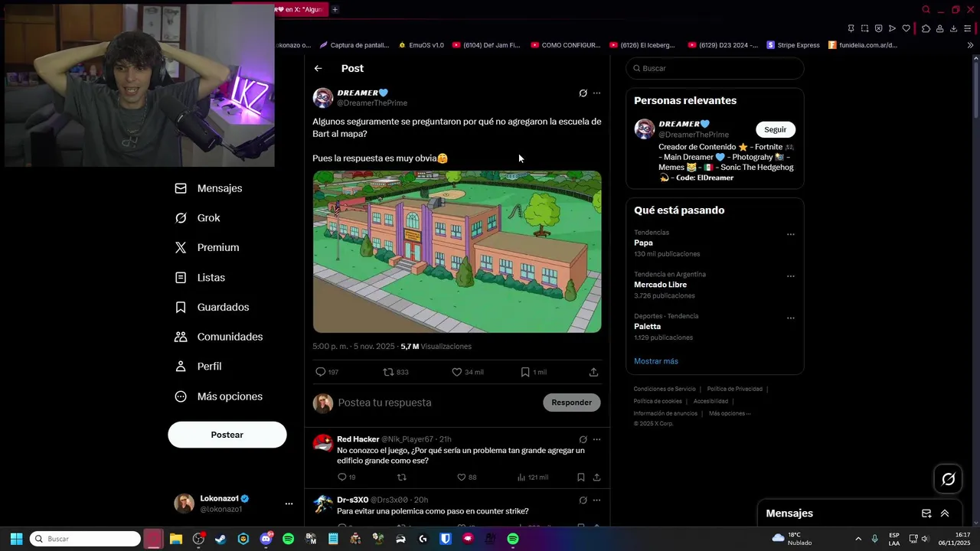
Task: Open Comunidades in the sidebar
Action: coord(219,337)
